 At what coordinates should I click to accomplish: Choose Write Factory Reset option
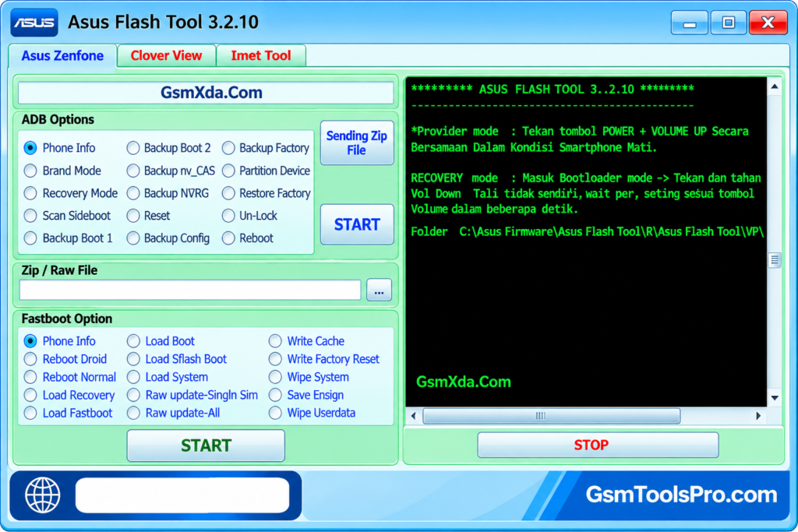275,359
